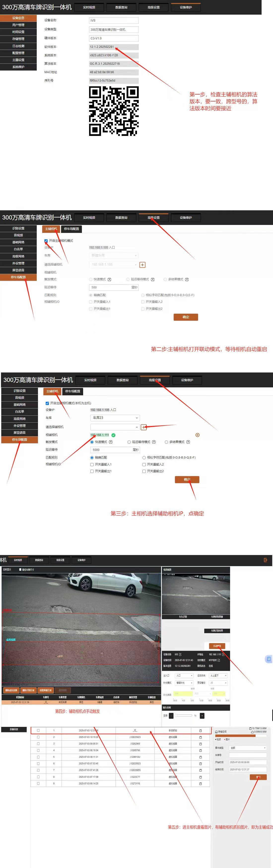This screenshot has width=273, height=868.
Task: Select the 延迟等待模式 radio in the 车库23 form
Action: coord(129,442)
